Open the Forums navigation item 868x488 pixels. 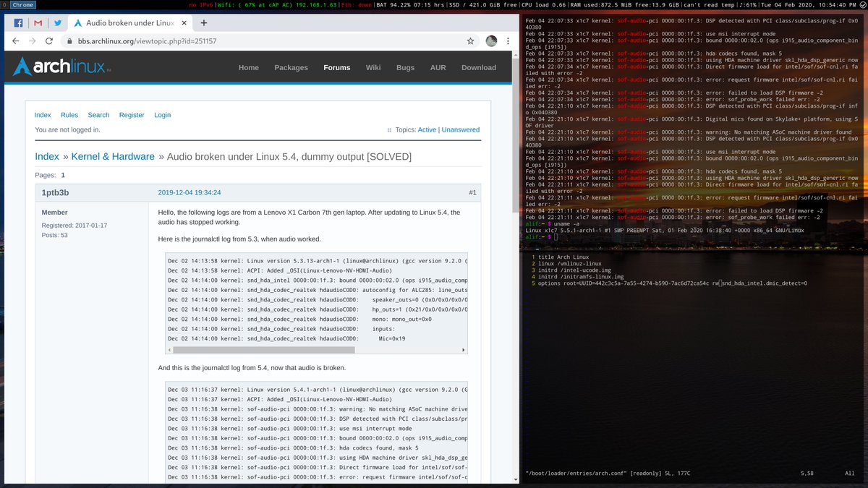click(336, 67)
